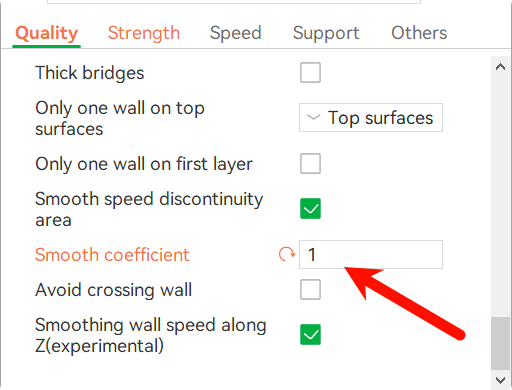Image resolution: width=512 pixels, height=390 pixels.
Task: Click the vertical scrollbar thumb
Action: tap(500, 343)
